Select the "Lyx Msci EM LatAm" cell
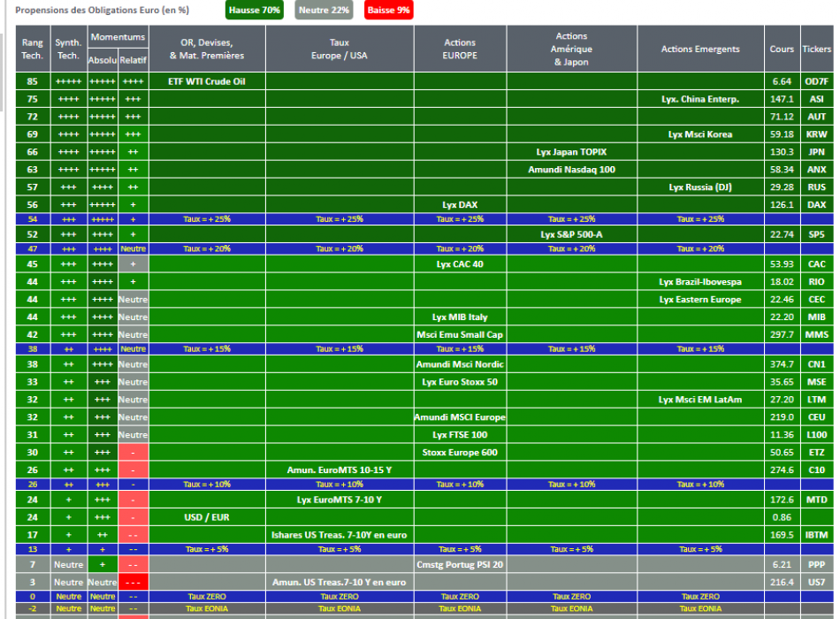The image size is (840, 619). (x=700, y=400)
